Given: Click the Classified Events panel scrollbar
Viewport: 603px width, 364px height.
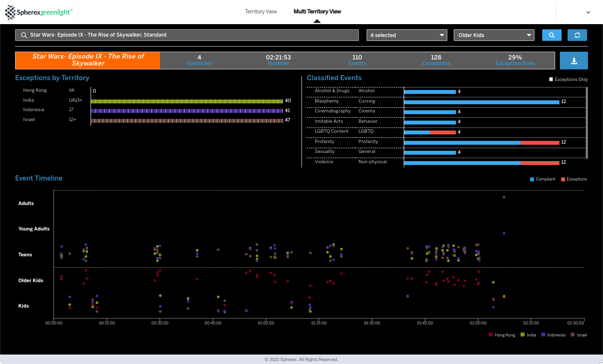Looking at the screenshot, I should pyautogui.click(x=587, y=123).
